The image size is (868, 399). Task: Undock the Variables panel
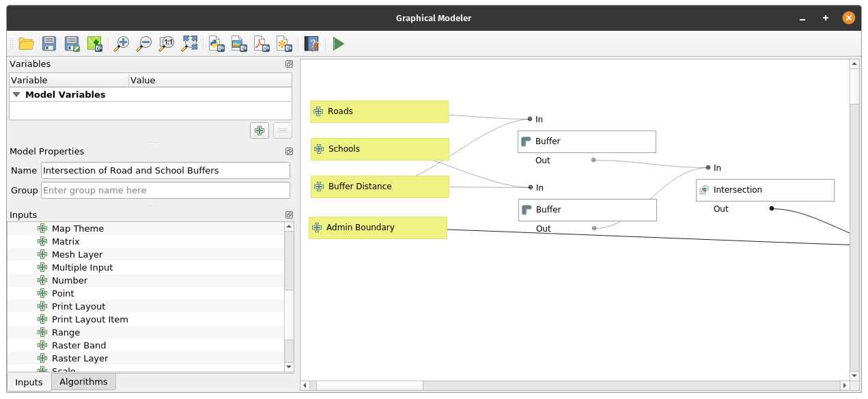[289, 64]
